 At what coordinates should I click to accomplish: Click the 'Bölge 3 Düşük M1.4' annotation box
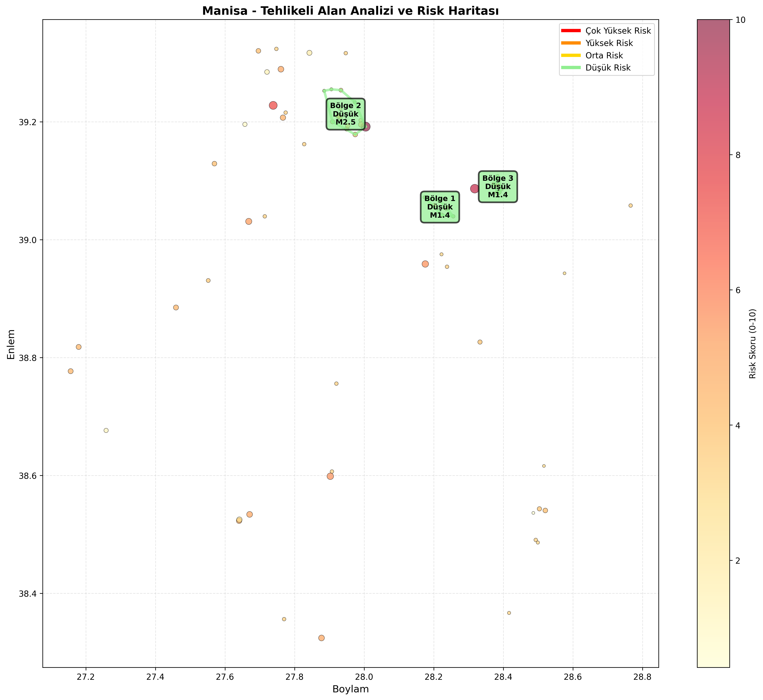(x=498, y=186)
